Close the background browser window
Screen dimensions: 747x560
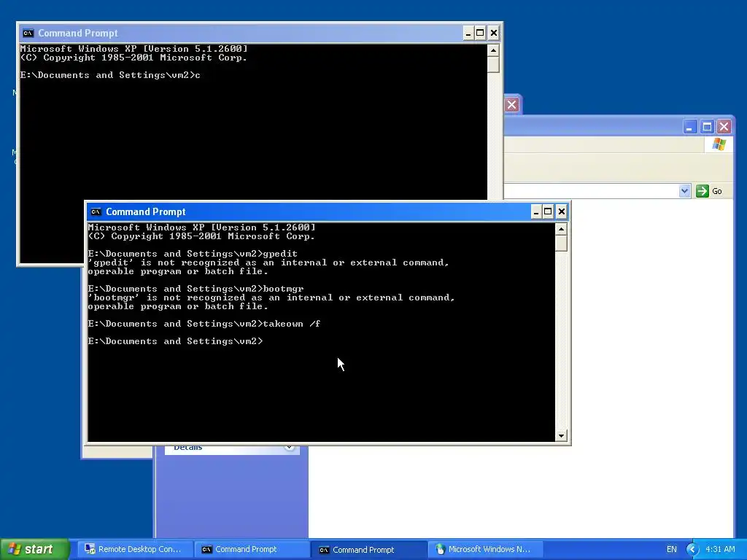click(724, 127)
